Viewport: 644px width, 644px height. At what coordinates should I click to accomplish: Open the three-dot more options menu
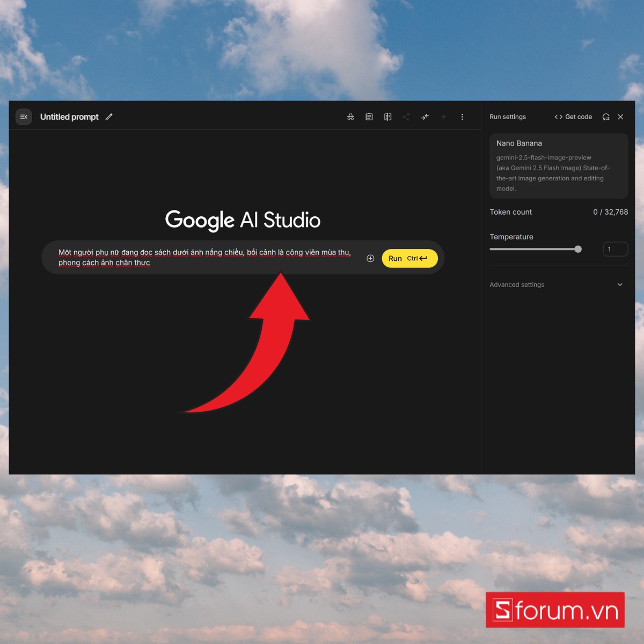[x=462, y=117]
